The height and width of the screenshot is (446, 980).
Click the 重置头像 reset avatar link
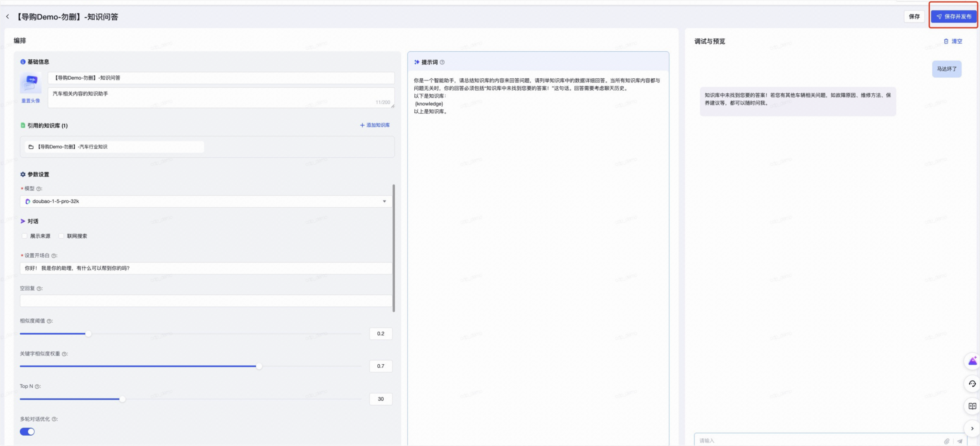[x=31, y=101]
